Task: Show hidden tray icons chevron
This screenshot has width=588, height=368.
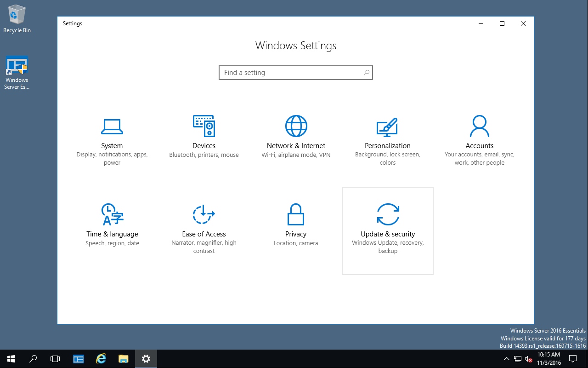Action: (x=506, y=359)
